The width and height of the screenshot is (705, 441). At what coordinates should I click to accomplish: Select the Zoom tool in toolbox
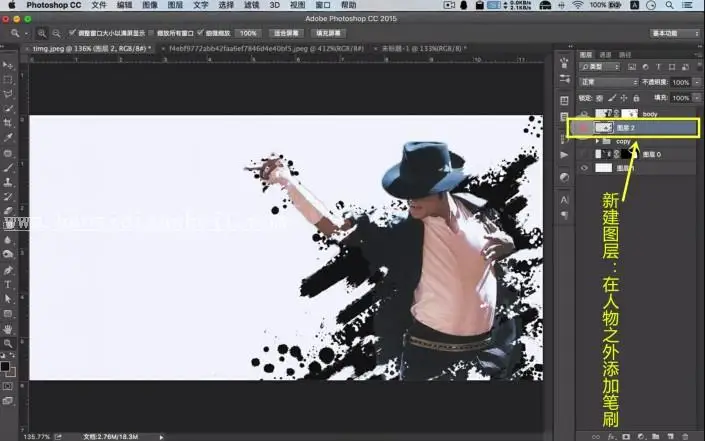pyautogui.click(x=8, y=344)
